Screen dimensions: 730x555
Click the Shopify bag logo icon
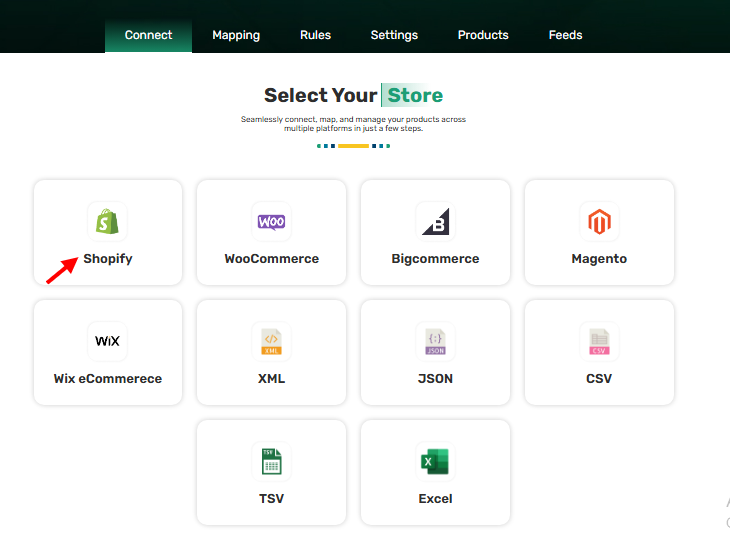(107, 221)
